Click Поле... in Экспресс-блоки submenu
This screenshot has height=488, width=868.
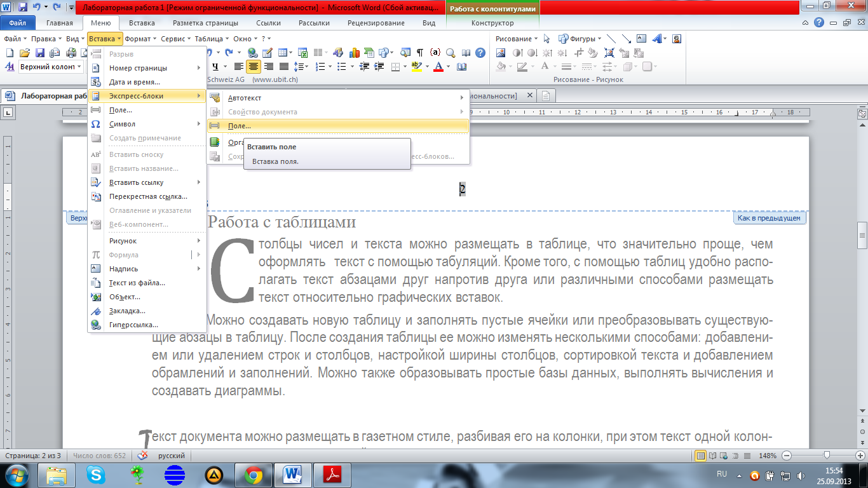click(338, 126)
